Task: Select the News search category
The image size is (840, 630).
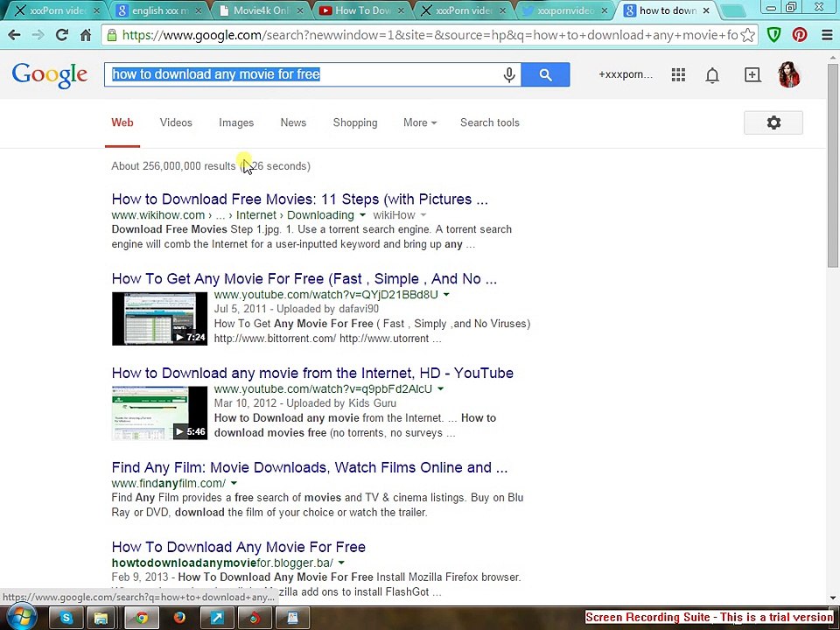Action: [x=293, y=122]
